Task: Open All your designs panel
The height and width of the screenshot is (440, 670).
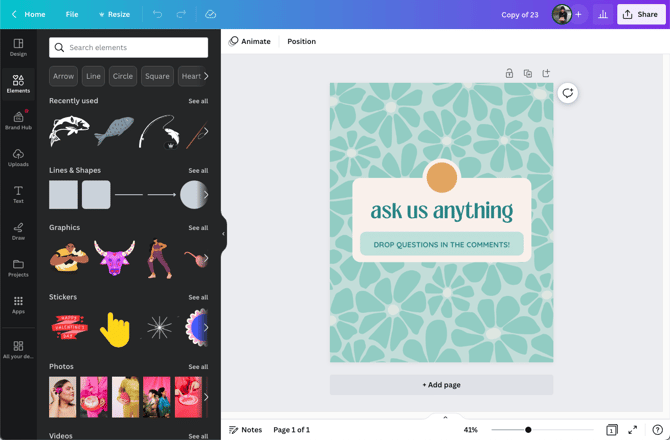Action: tap(18, 349)
